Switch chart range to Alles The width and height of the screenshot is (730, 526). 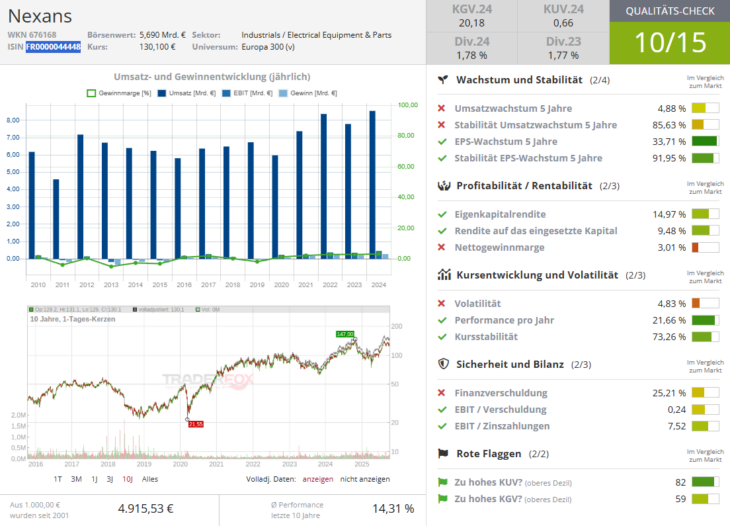(150, 479)
